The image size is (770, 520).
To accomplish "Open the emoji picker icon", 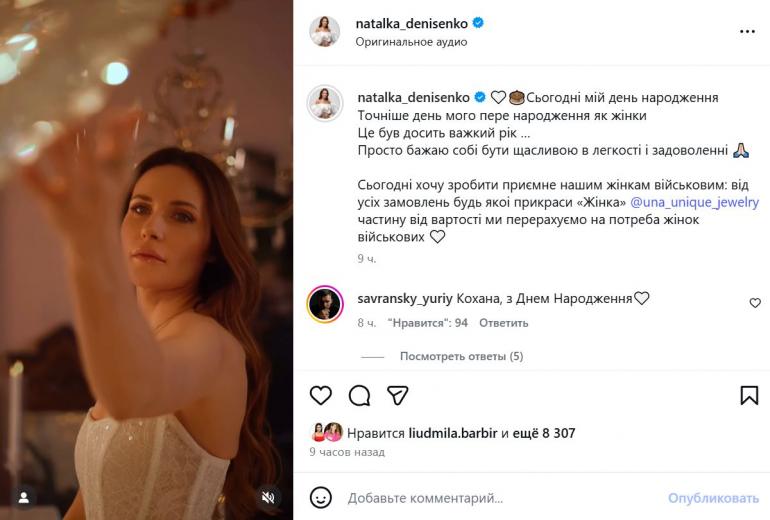I will (320, 497).
